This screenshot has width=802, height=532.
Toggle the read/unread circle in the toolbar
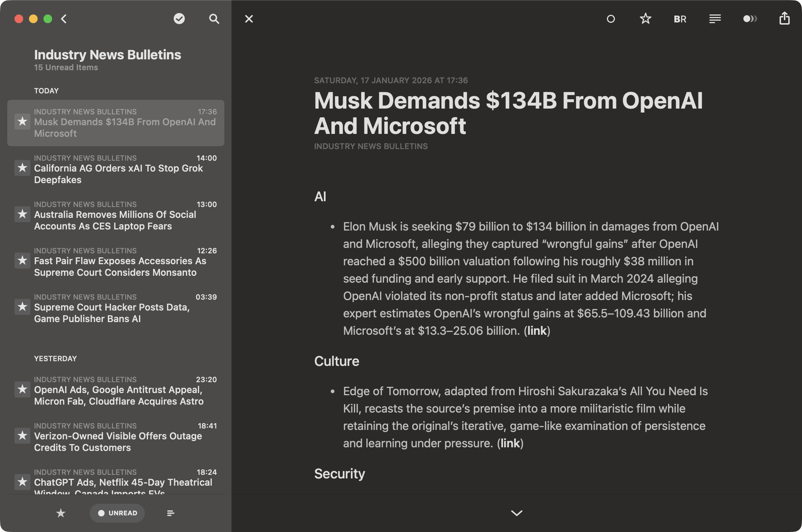pyautogui.click(x=611, y=19)
